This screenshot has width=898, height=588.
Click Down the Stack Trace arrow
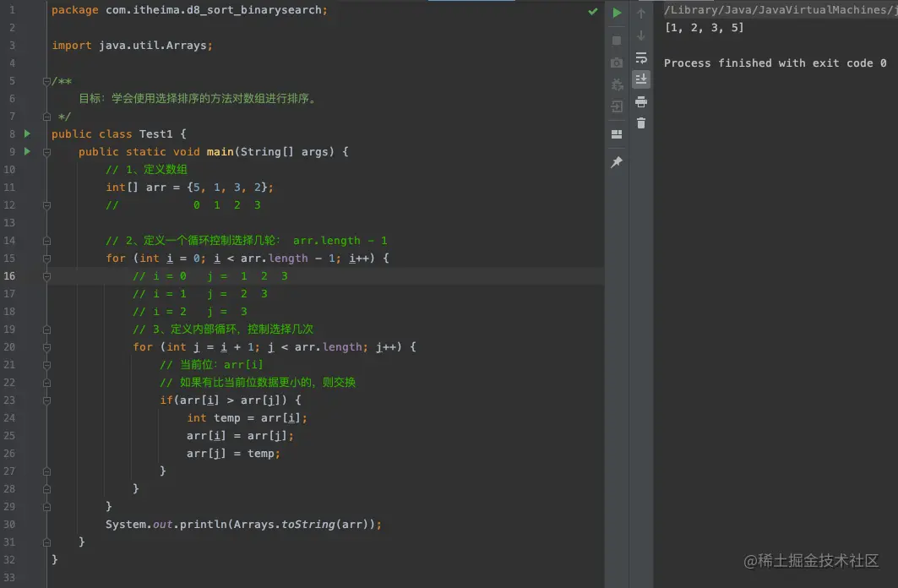[641, 35]
